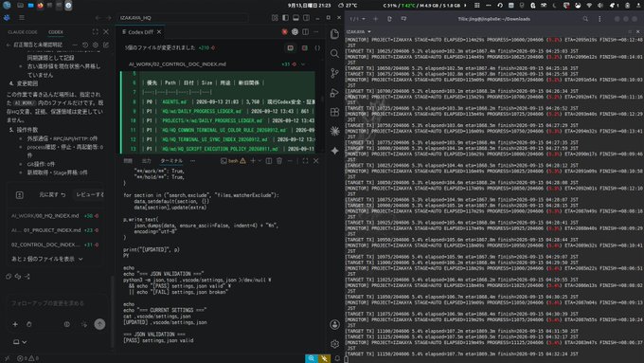Switch diff to the first view mode toggle
Image resolution: width=644 pixels, height=363 pixels.
[x=291, y=47]
